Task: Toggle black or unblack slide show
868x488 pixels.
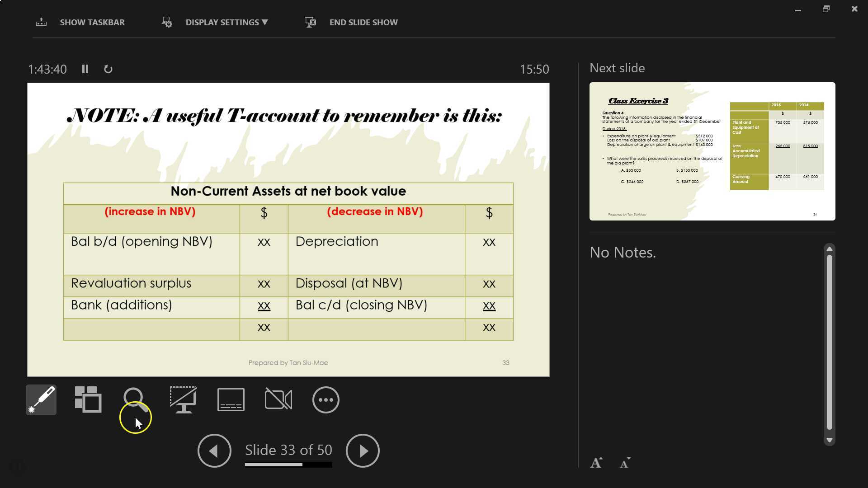Action: [183, 400]
